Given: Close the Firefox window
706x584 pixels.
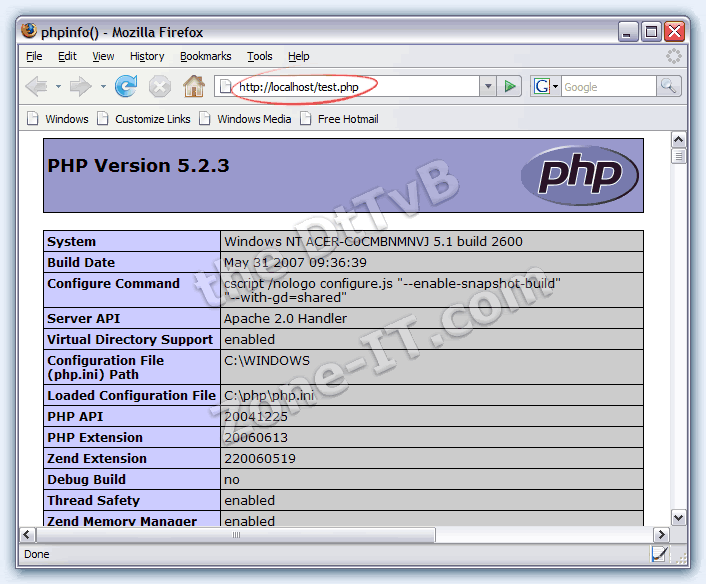Looking at the screenshot, I should [x=674, y=32].
